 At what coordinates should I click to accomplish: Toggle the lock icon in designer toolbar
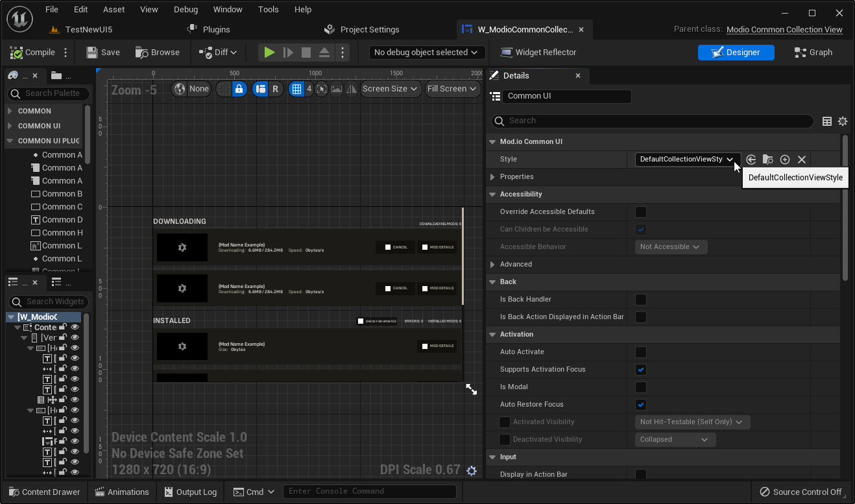(x=239, y=89)
